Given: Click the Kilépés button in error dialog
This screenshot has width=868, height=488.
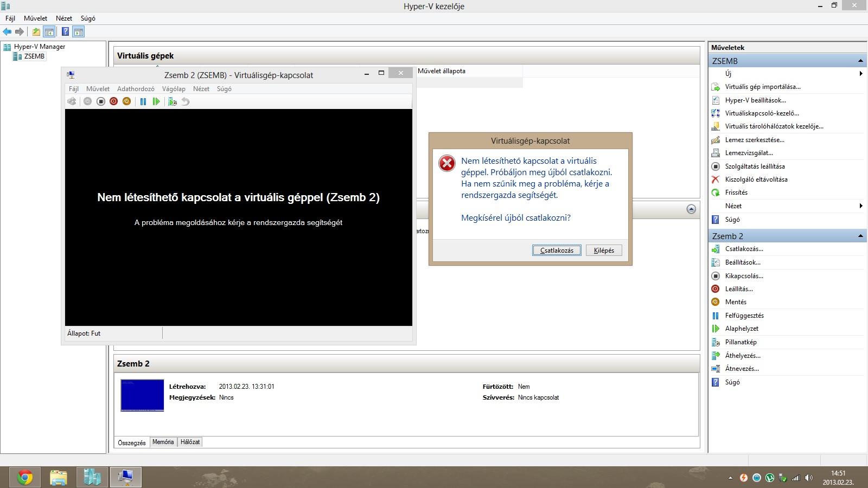Looking at the screenshot, I should pos(604,251).
